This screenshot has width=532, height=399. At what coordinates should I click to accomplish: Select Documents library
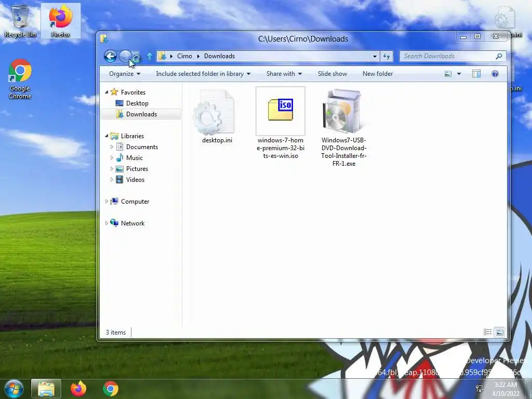point(137,147)
